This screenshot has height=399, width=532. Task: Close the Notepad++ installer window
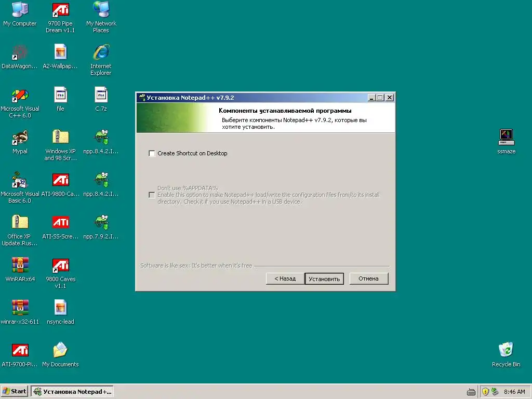[x=390, y=98]
